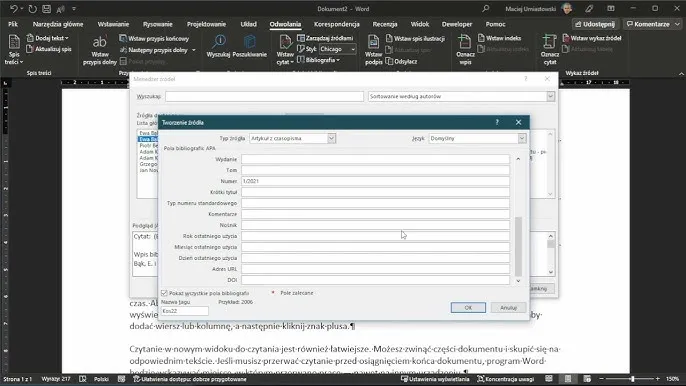
Task: Click Dodaj tekst in the ribbon
Action: coord(48,38)
